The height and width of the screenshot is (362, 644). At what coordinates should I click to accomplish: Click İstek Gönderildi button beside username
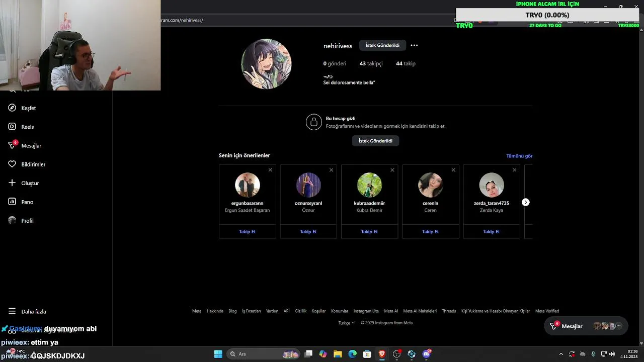[x=382, y=45]
